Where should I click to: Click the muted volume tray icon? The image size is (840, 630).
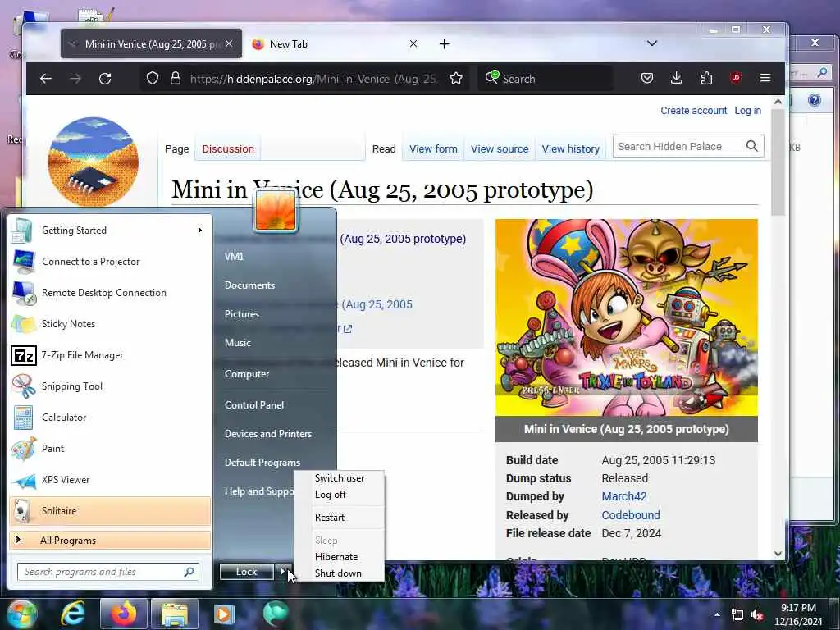coord(757,615)
